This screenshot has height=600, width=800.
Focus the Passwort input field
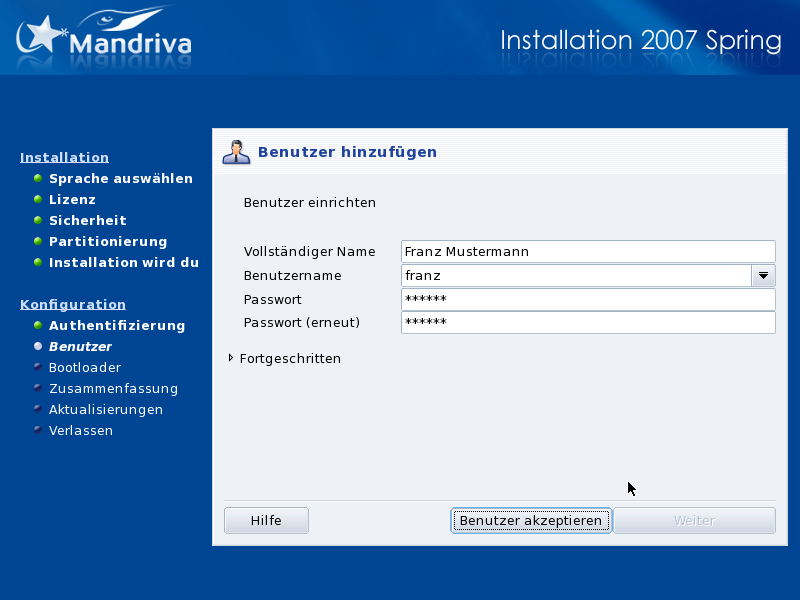[x=587, y=300]
